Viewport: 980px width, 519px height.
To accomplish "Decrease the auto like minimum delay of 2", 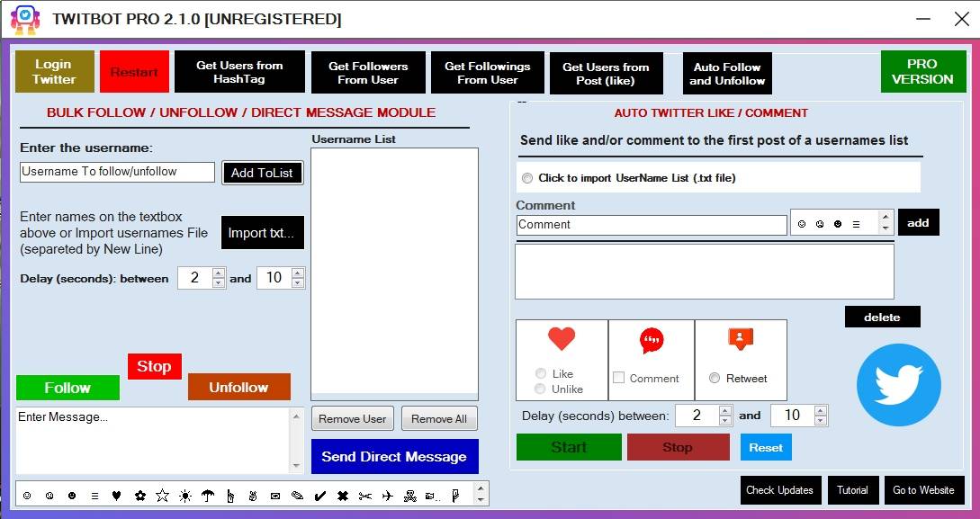I will tap(725, 420).
